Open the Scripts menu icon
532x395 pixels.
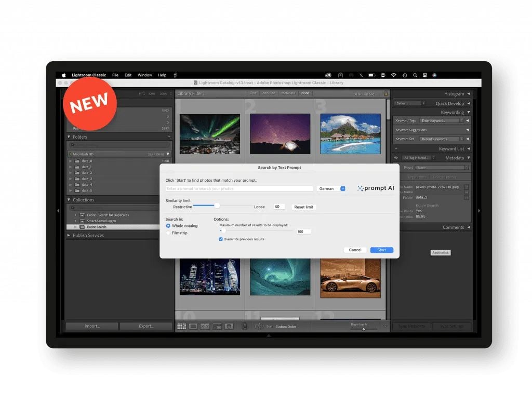point(176,75)
